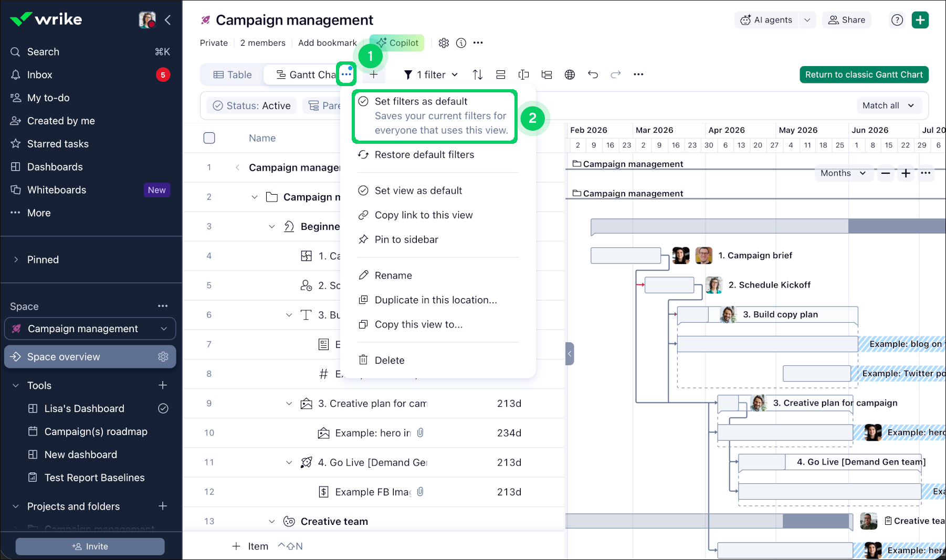The height and width of the screenshot is (560, 946).
Task: Open the space info icon
Action: [x=461, y=43]
